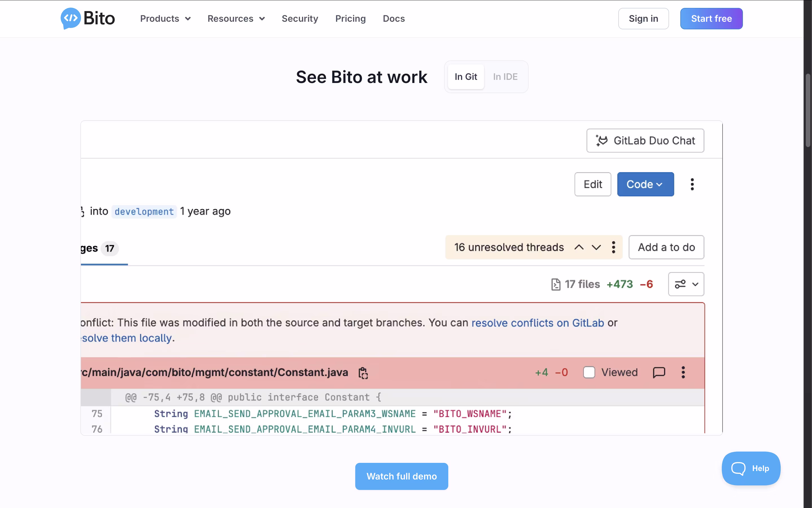Copy Constant.java file path icon
The width and height of the screenshot is (812, 508).
click(363, 373)
